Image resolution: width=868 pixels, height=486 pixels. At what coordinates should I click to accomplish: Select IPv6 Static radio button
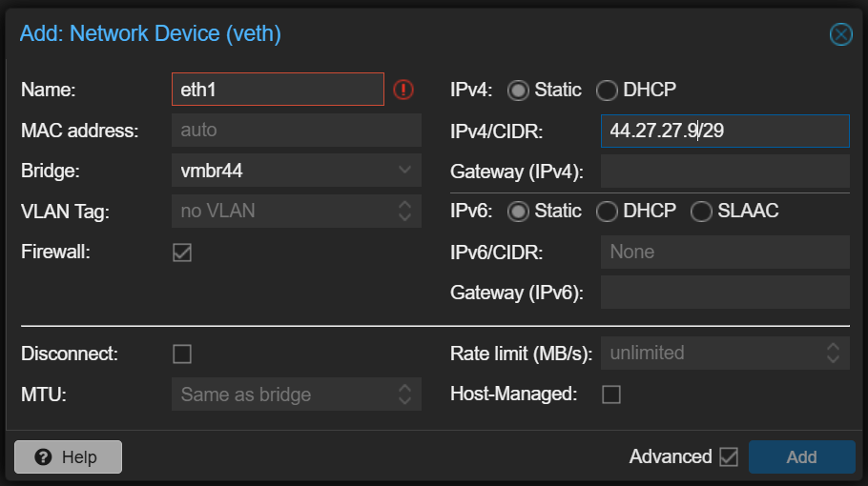pos(518,212)
